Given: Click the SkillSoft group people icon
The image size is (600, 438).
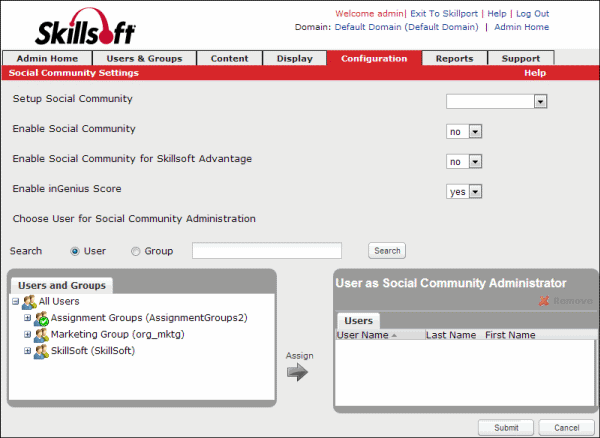Looking at the screenshot, I should (41, 352).
